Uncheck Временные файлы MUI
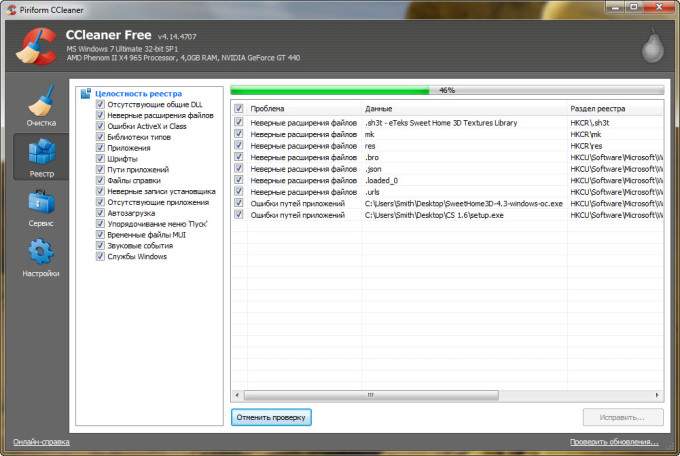 pyautogui.click(x=100, y=234)
